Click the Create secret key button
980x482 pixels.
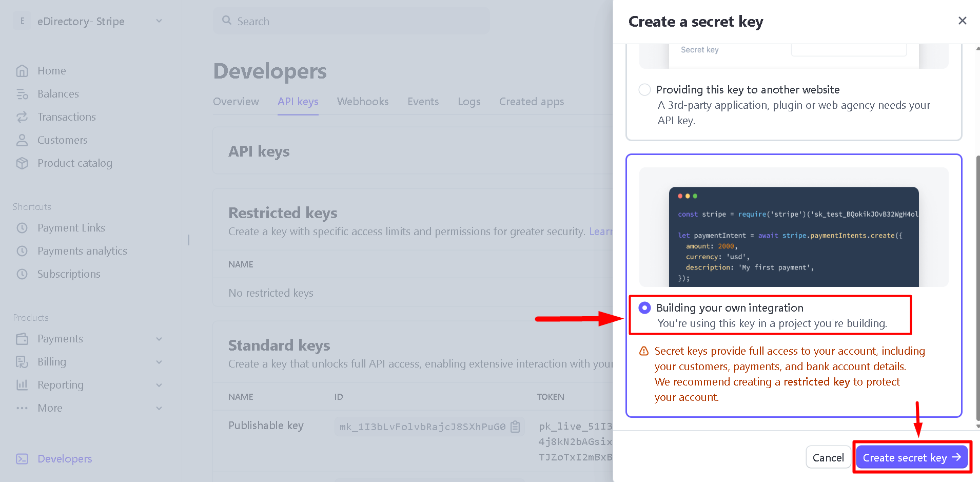(x=912, y=457)
